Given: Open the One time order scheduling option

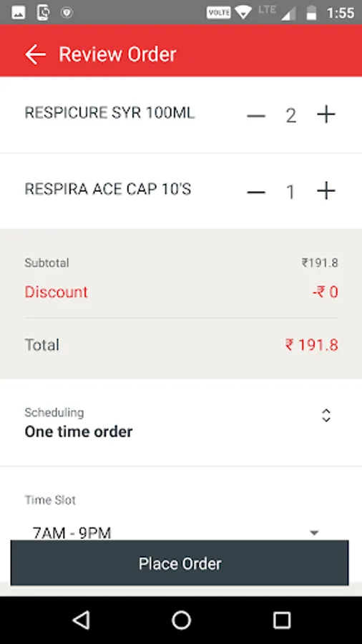Looking at the screenshot, I should click(79, 431).
